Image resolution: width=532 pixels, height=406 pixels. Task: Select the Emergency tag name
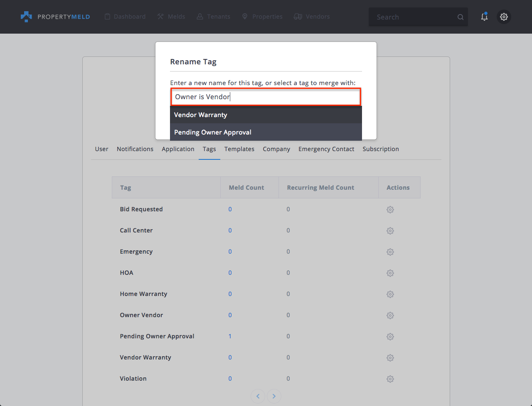coord(136,252)
